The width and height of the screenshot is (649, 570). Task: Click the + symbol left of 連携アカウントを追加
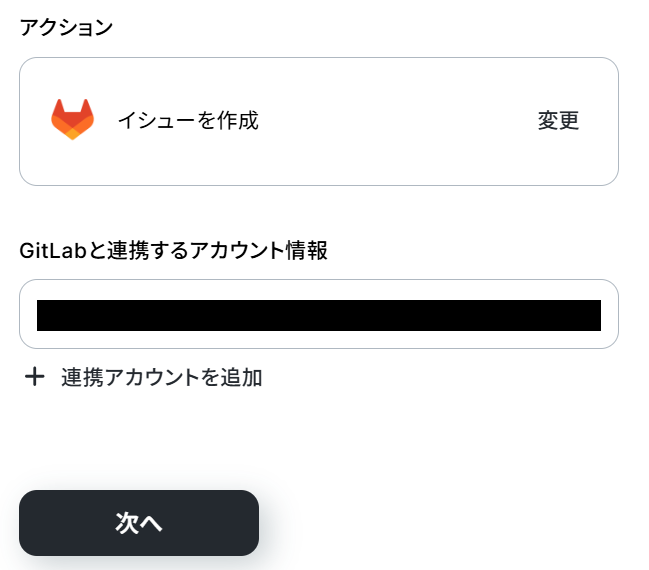35,377
